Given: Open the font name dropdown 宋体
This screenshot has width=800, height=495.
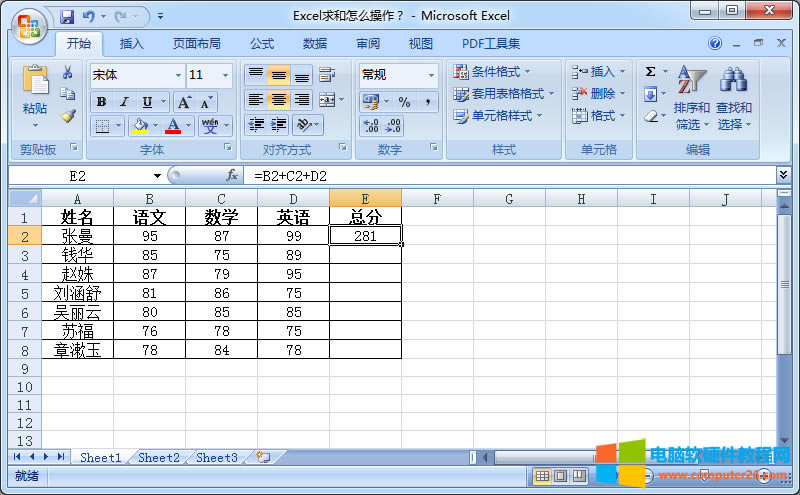Looking at the screenshot, I should [x=178, y=75].
